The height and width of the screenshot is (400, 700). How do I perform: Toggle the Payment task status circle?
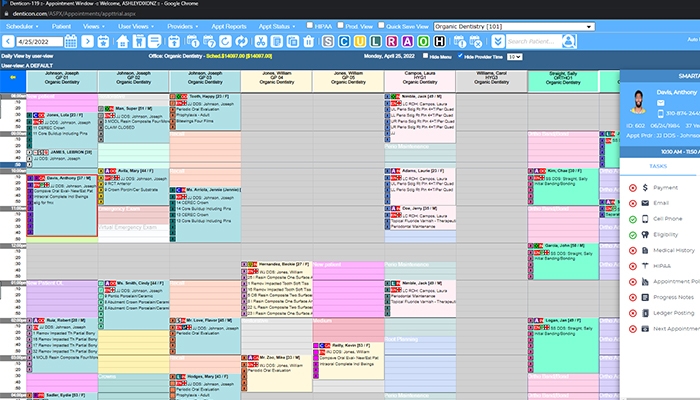[x=633, y=188]
